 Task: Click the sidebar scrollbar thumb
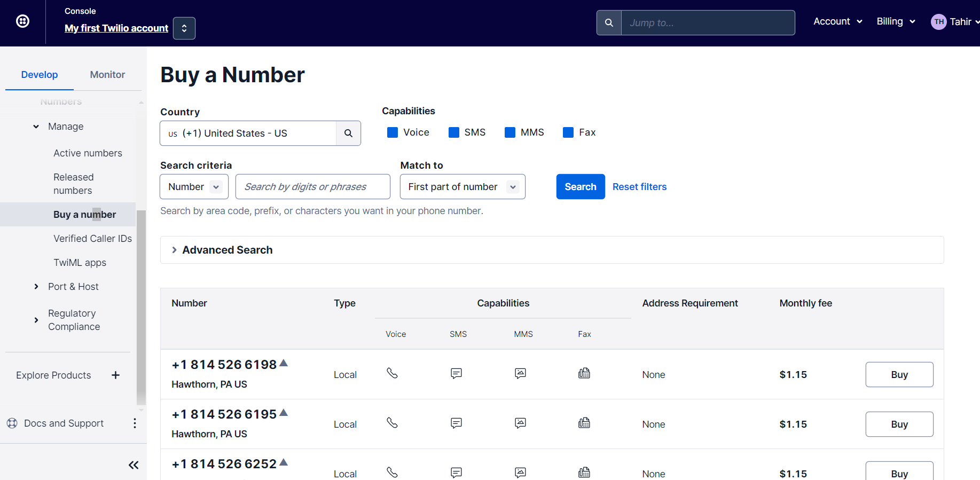pyautogui.click(x=141, y=308)
